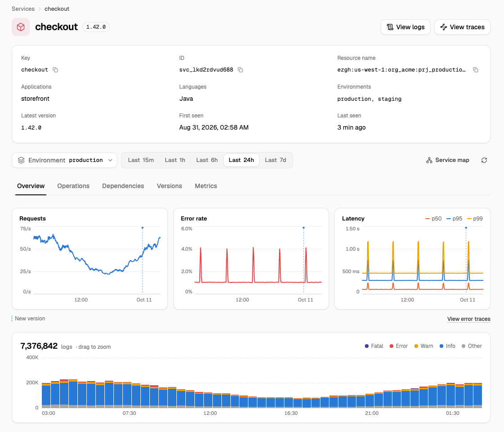The image size is (504, 432).
Task: Click the First seen date Aug 31, 2026
Action: [x=214, y=128]
